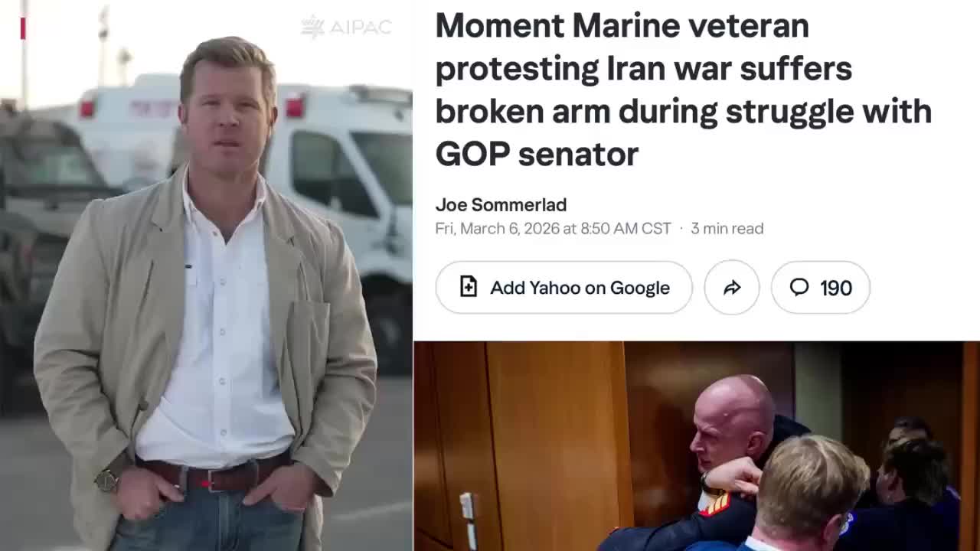Click the Marine veteran article headline
The image size is (980, 551).
(x=684, y=90)
